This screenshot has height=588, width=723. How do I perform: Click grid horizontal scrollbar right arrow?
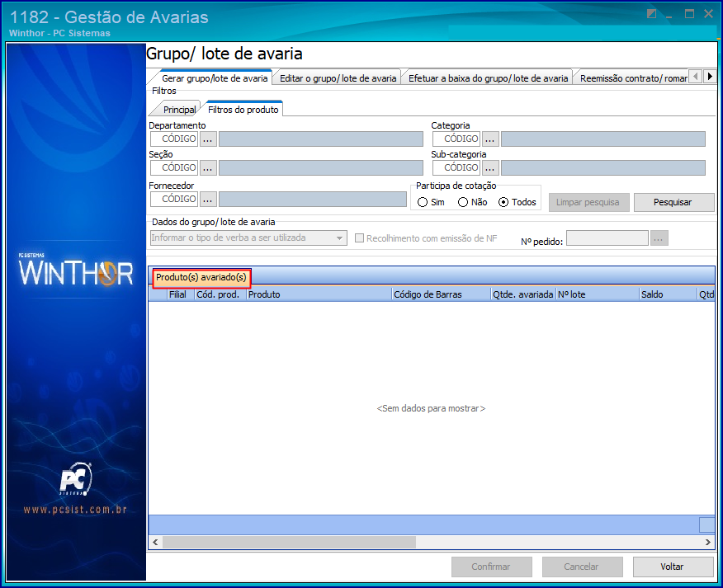click(708, 542)
